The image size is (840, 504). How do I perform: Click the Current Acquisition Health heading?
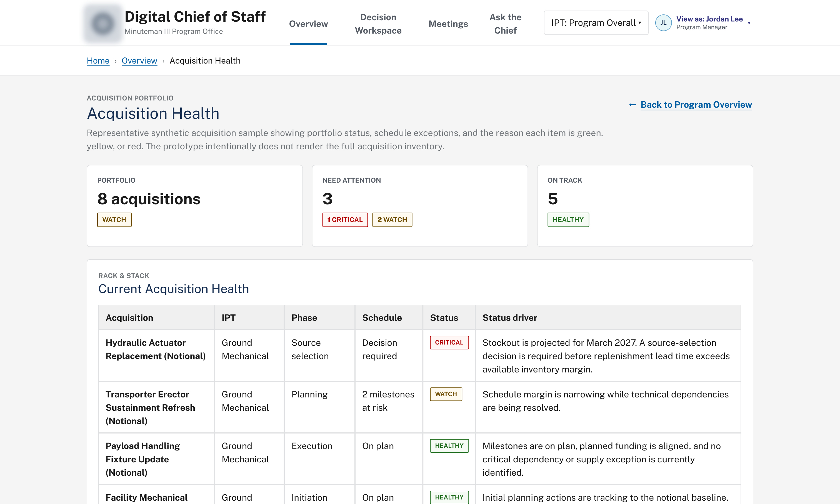point(174,289)
